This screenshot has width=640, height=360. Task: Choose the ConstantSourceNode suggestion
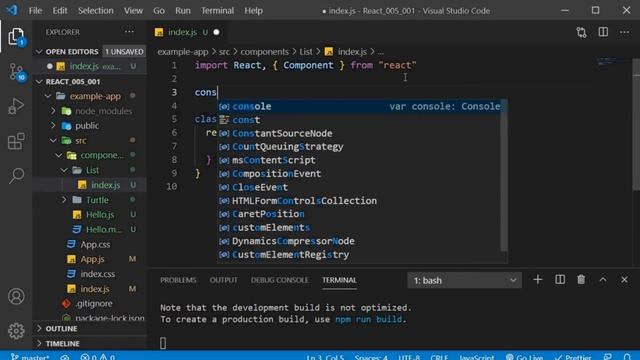pos(360,133)
